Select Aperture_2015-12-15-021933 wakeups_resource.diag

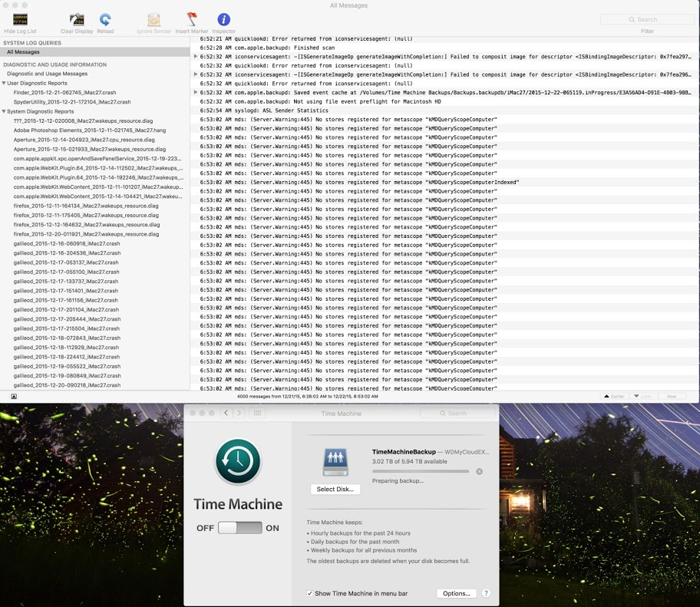click(x=90, y=149)
